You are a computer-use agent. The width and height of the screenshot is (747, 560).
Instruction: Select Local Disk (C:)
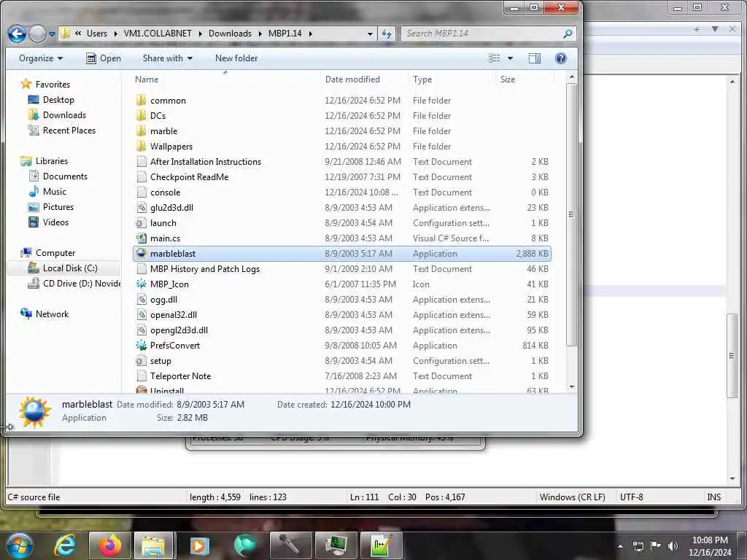pos(70,268)
